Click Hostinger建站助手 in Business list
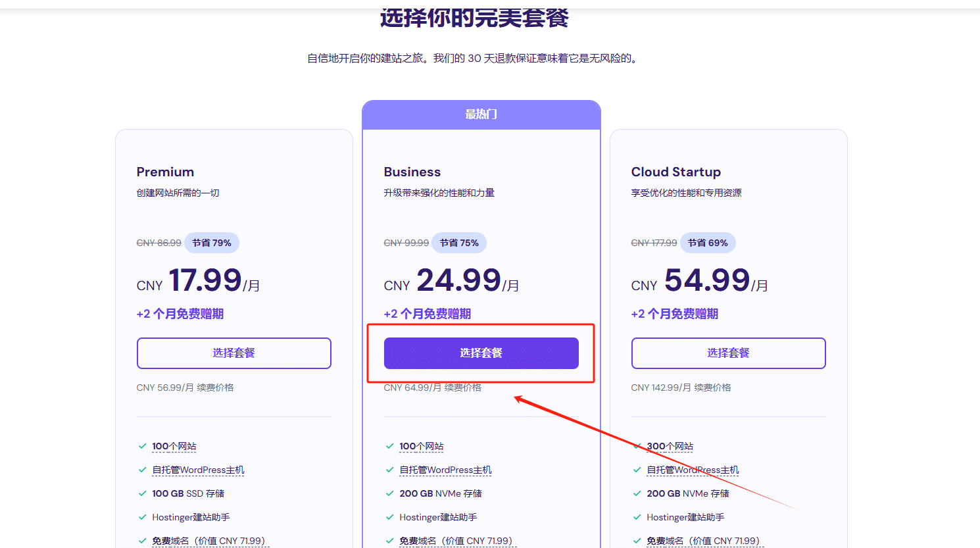Screen dimensions: 980x548 [x=438, y=517]
